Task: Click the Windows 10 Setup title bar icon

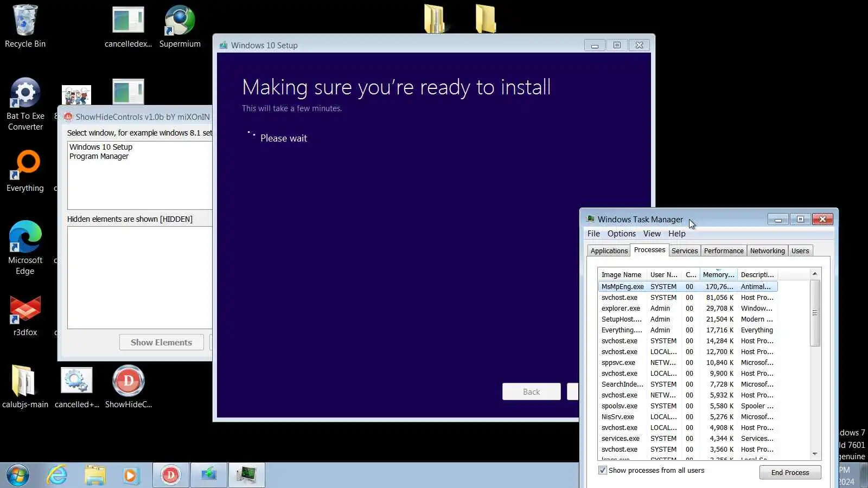Action: 224,45
